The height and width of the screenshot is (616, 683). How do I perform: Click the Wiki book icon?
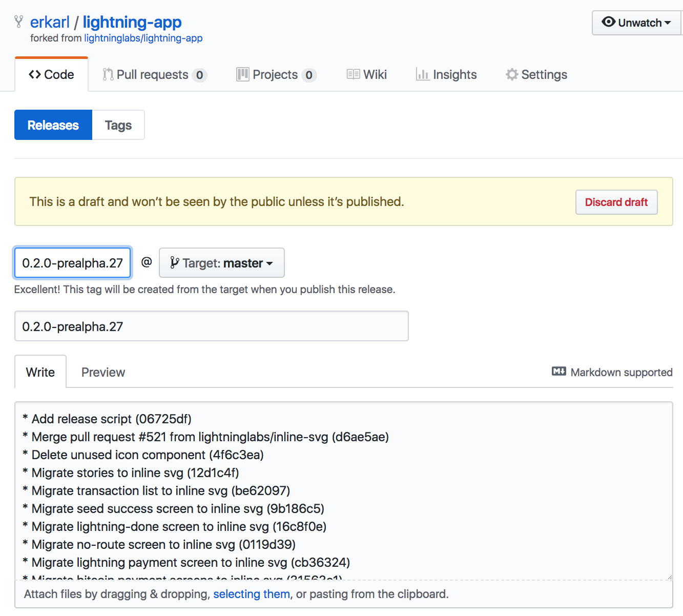[353, 75]
